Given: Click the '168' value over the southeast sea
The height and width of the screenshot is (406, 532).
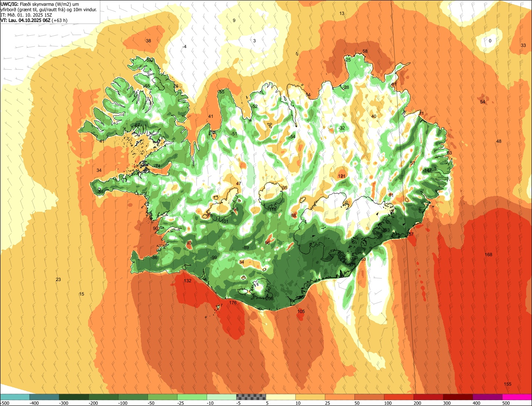Looking at the screenshot, I should coord(488,254).
